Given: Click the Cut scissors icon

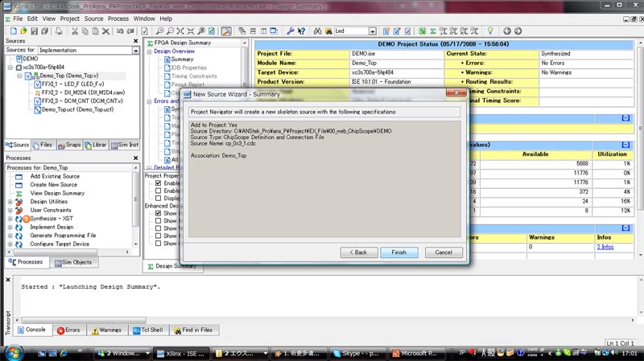Looking at the screenshot, I should (75, 31).
